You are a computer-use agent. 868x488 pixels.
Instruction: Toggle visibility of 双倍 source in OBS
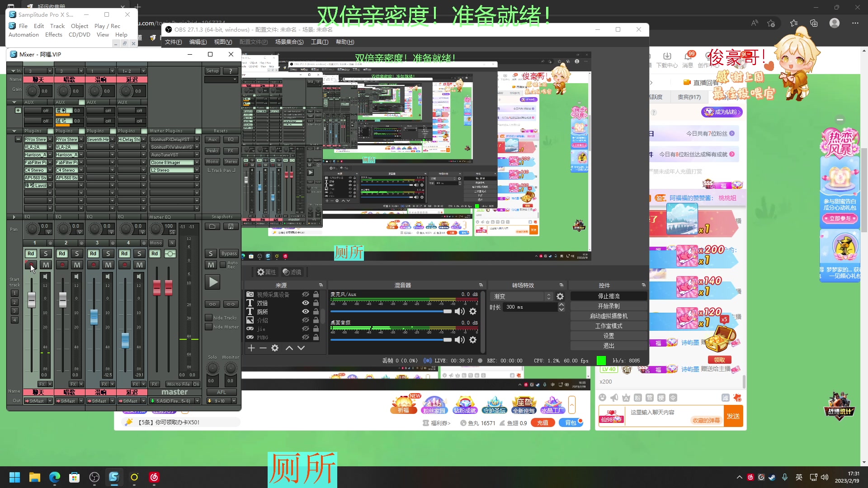click(x=306, y=303)
